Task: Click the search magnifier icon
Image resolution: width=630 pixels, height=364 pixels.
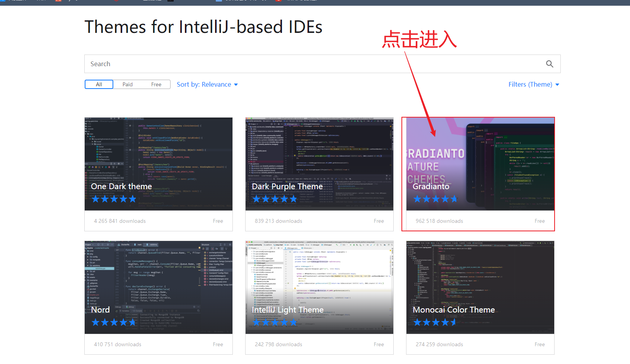Action: [x=550, y=64]
